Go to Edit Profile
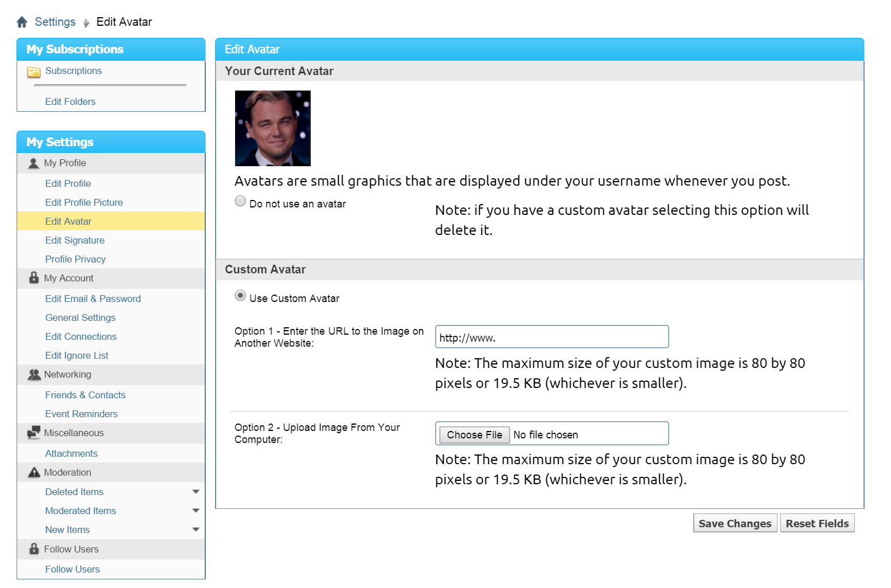This screenshot has width=891, height=588. coord(68,183)
